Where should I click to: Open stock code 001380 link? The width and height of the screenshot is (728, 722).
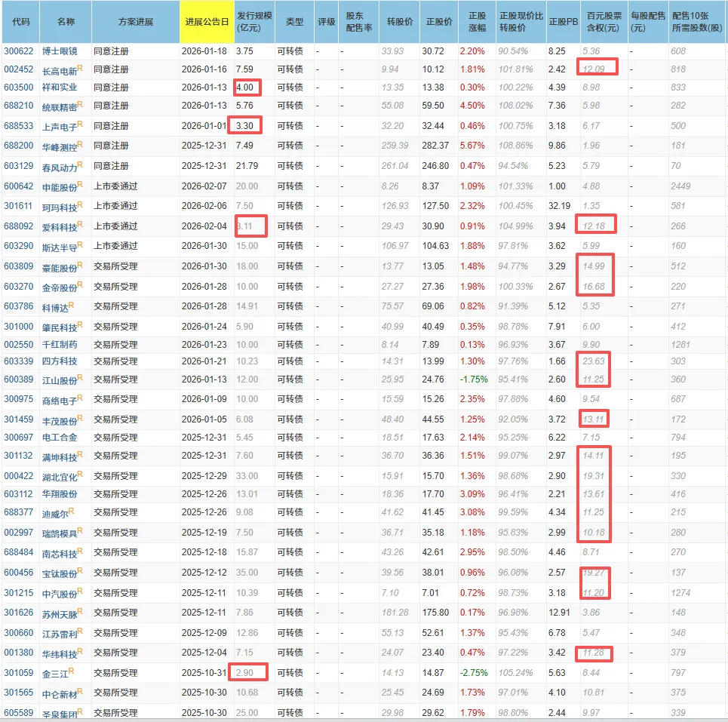coord(19,653)
